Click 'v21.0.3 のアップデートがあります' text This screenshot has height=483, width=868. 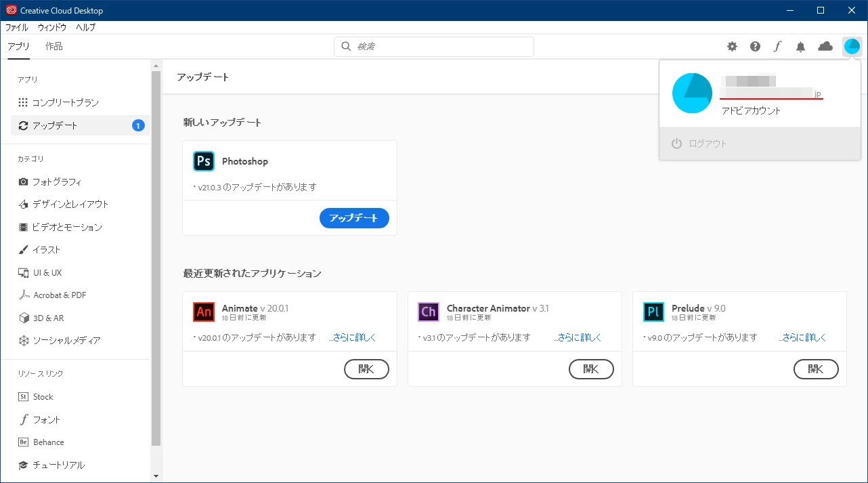tap(257, 187)
